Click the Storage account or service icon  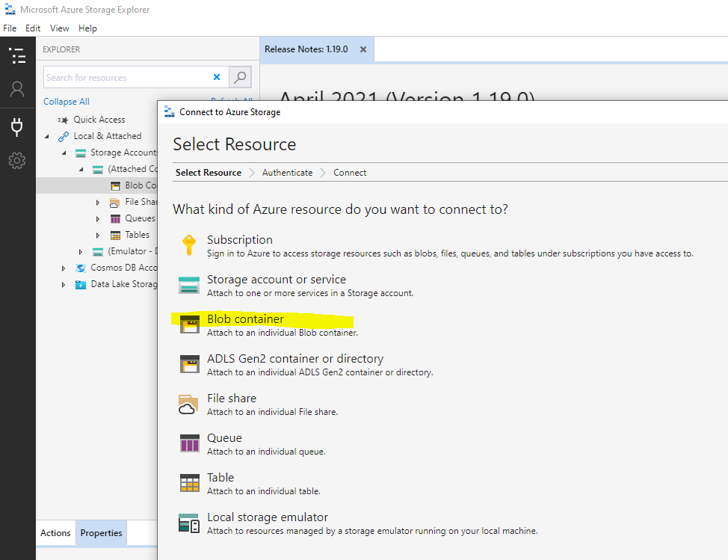tap(189, 285)
